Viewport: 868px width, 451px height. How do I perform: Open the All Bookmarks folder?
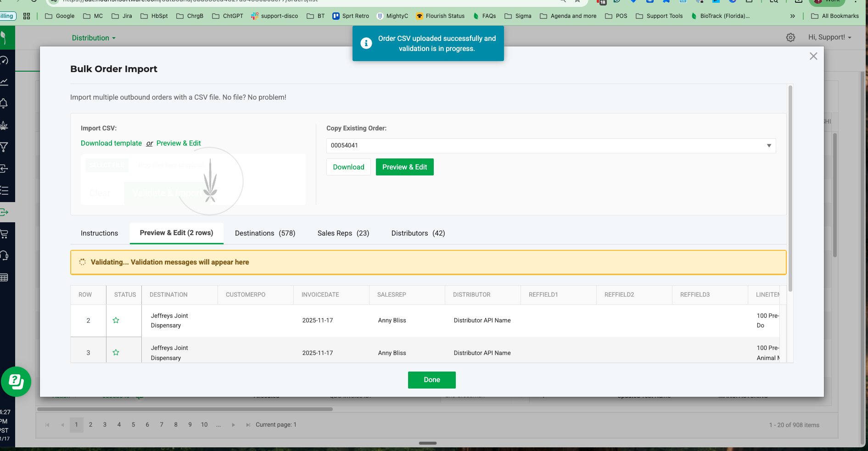click(x=835, y=16)
